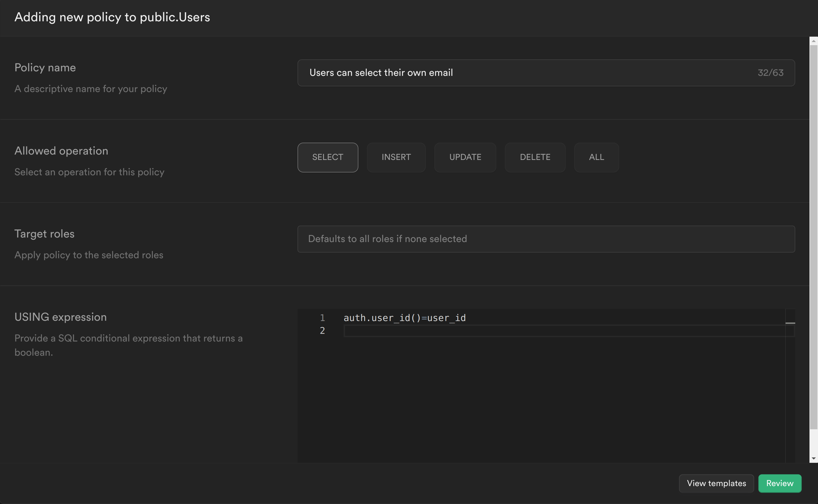
Task: Choose the UPDATE operation
Action: [x=465, y=157]
